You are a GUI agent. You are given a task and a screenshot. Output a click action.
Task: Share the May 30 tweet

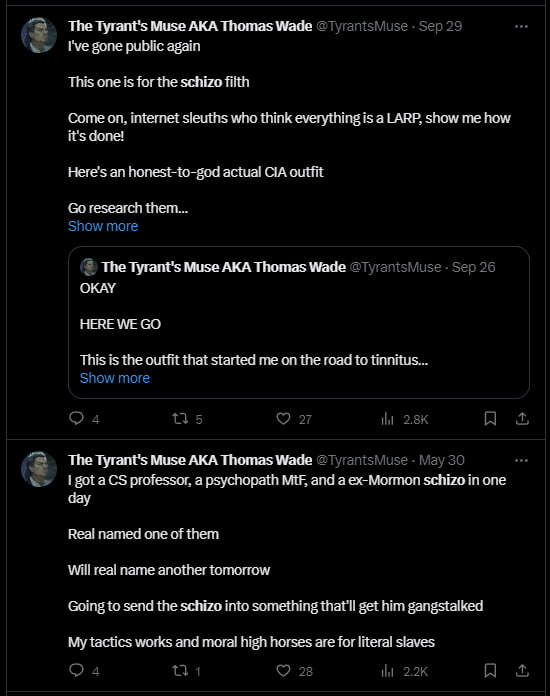522,670
